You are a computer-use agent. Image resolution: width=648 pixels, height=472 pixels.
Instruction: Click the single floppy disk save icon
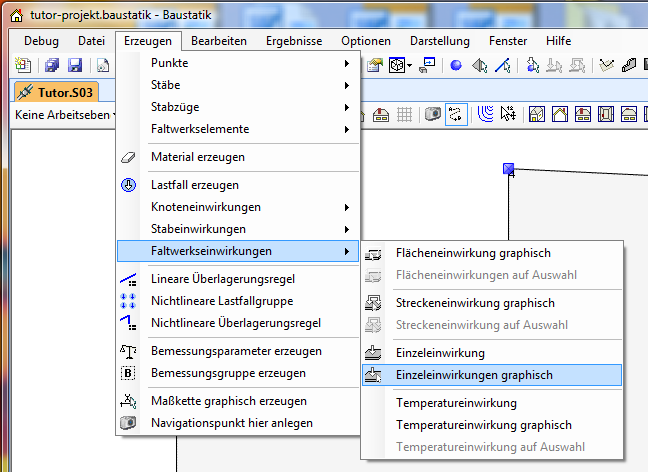(75, 65)
